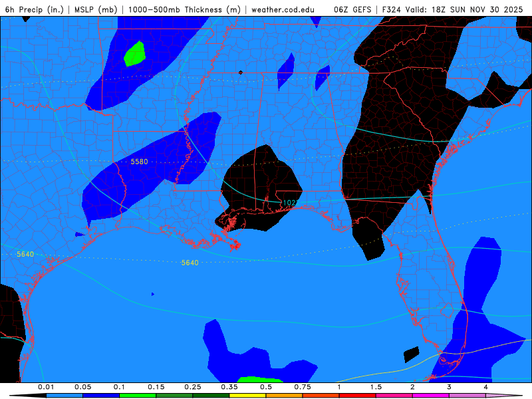Click the green precipitation blob over Oklahoma
The image size is (532, 399).
tap(135, 54)
